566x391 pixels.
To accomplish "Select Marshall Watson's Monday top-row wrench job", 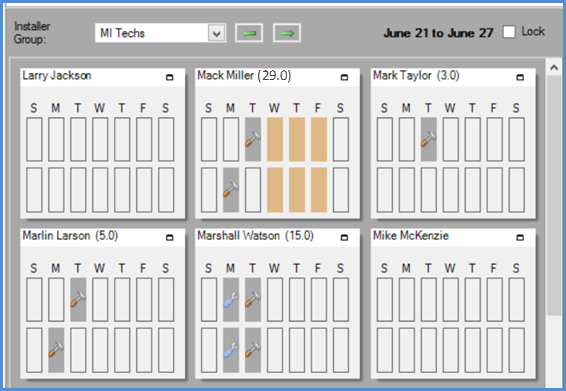I will [x=231, y=299].
